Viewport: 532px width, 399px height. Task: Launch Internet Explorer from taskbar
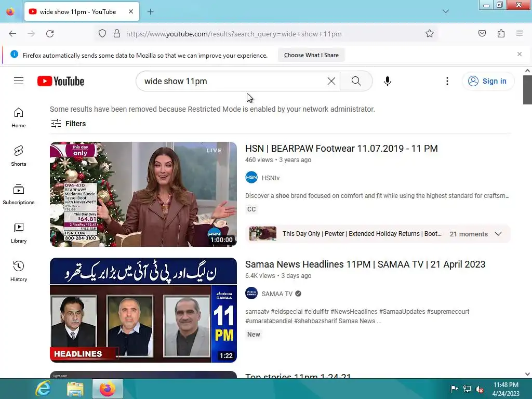point(44,389)
